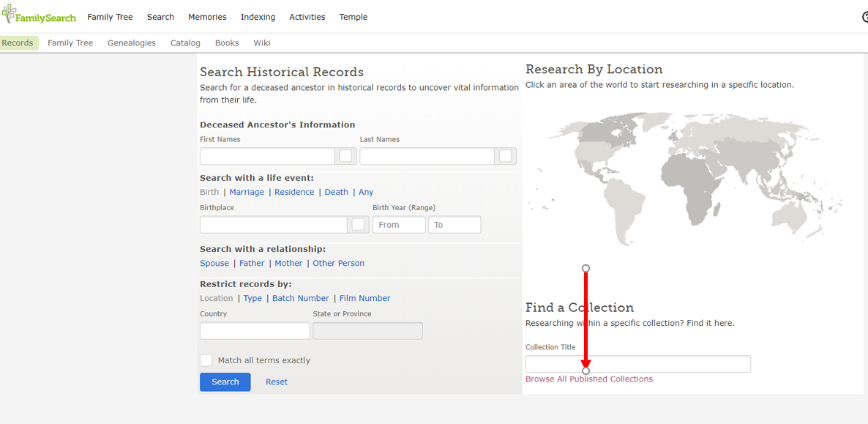The width and height of the screenshot is (868, 424).
Task: Open the Temple menu
Action: tap(353, 17)
